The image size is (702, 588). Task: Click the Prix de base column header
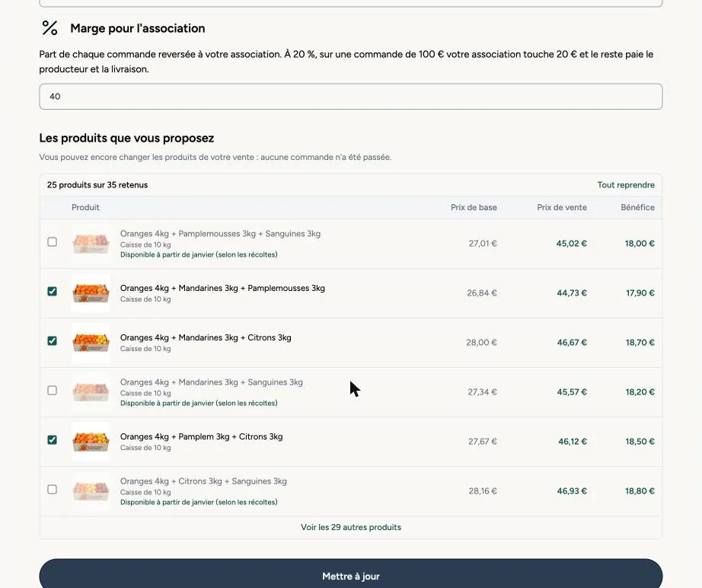coord(474,207)
